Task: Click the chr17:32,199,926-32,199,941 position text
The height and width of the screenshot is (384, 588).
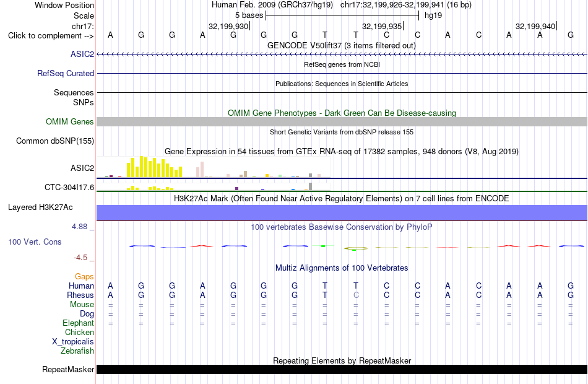Action: coord(392,5)
